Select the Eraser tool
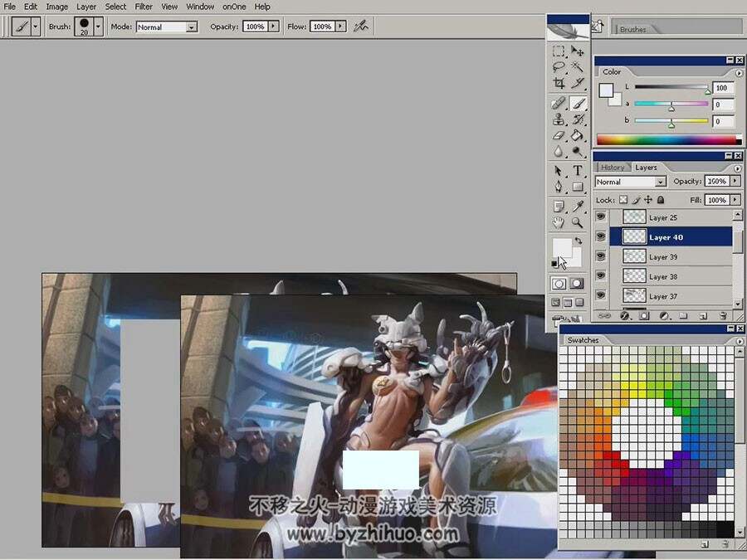This screenshot has height=560, width=747. click(x=559, y=135)
